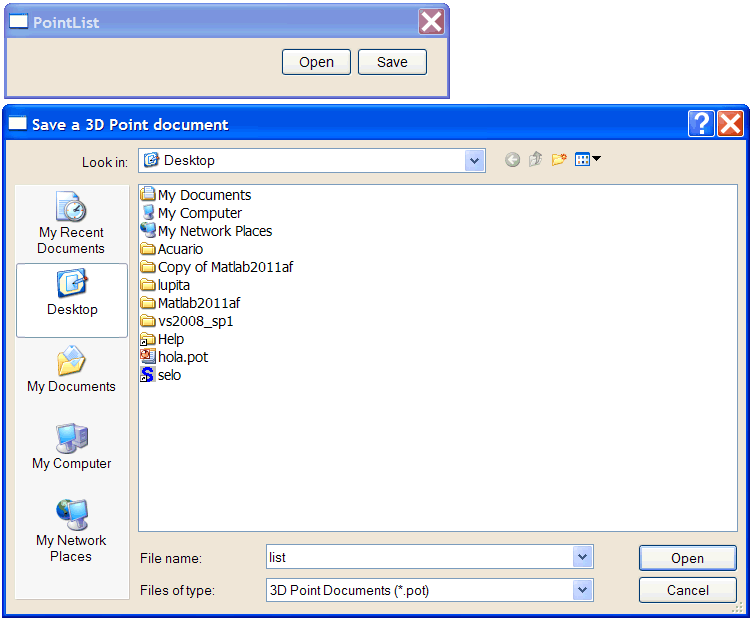The image size is (755, 622).
Task: Click the dialog's Help question mark button
Action: tap(701, 124)
